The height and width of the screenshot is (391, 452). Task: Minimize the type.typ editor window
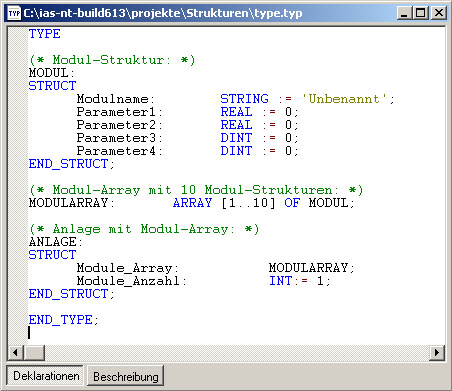tap(404, 14)
